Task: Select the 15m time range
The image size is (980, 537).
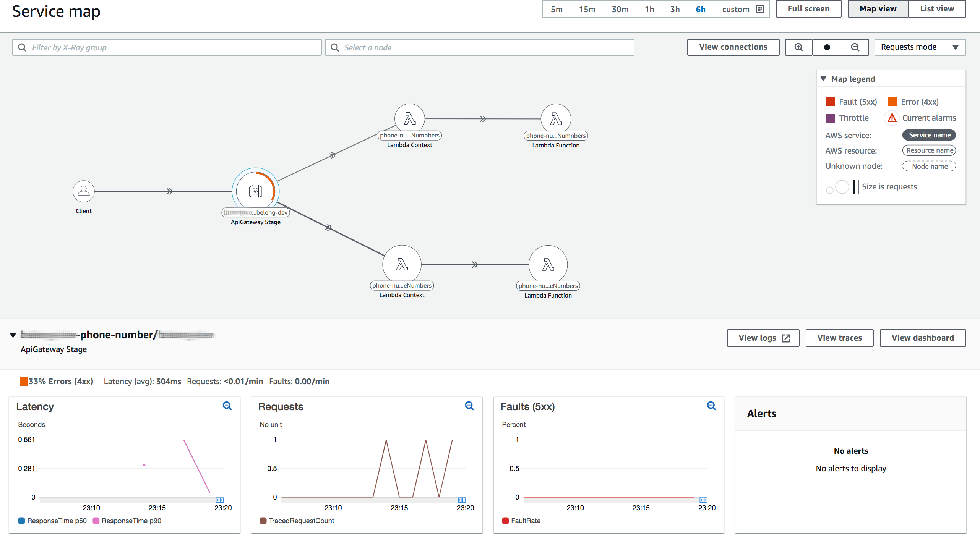Action: [x=587, y=9]
